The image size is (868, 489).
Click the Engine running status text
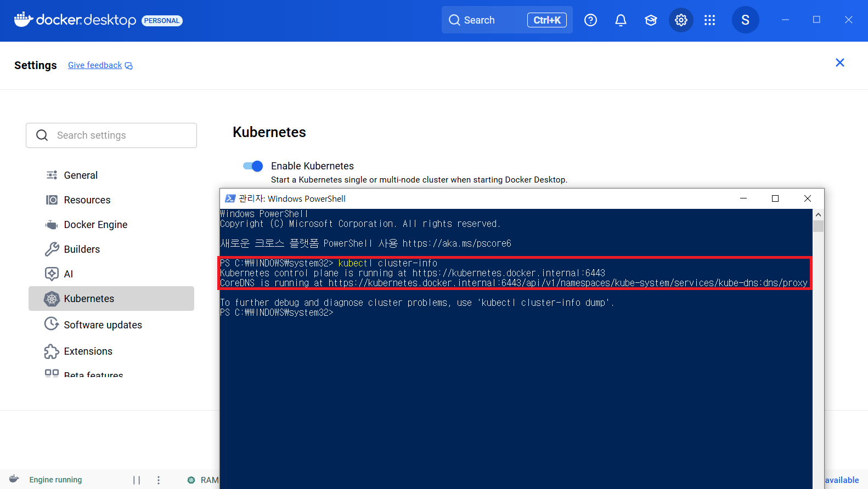tap(55, 480)
